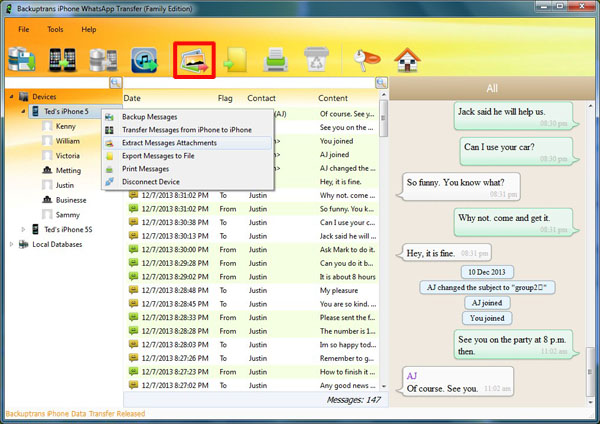This screenshot has height=424, width=600.
Task: Click the Metting group chat icon
Action: (x=47, y=170)
